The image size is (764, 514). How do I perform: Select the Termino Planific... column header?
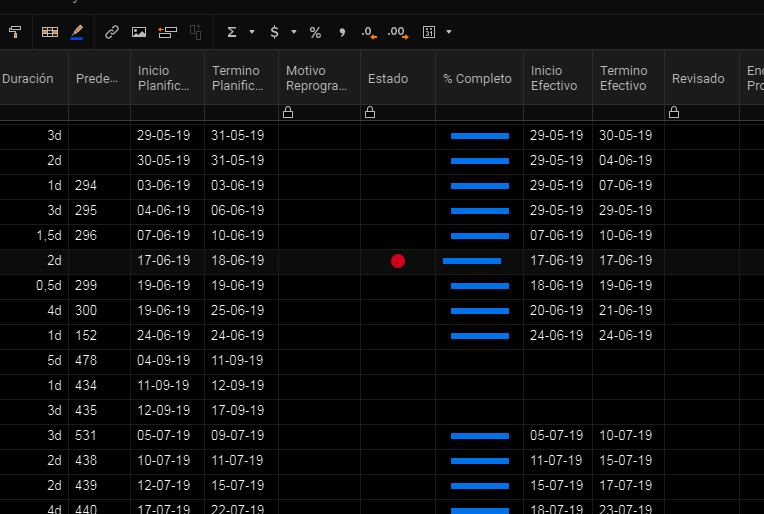pyautogui.click(x=241, y=78)
